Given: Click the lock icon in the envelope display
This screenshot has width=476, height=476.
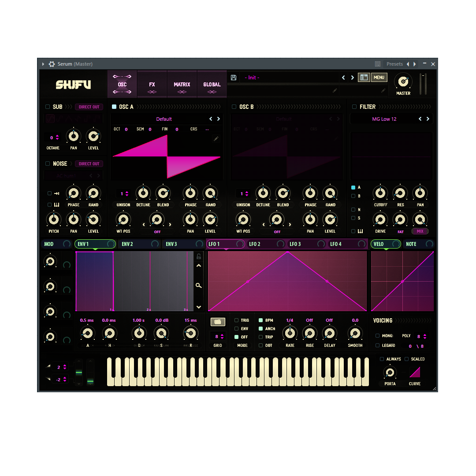Looking at the screenshot, I should pos(199,256).
